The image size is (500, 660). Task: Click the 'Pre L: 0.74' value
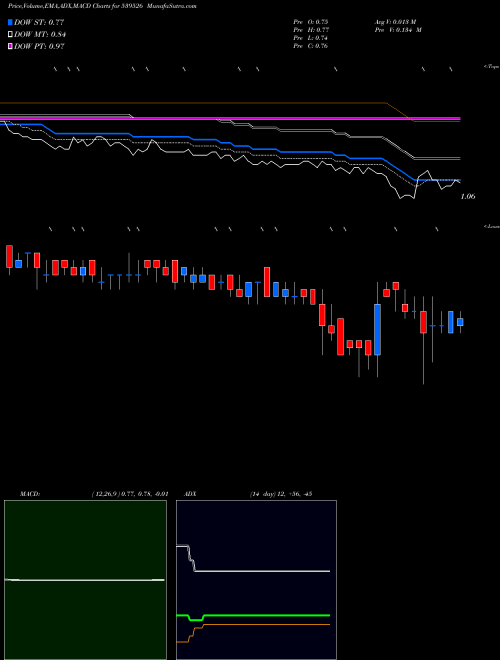(311, 38)
